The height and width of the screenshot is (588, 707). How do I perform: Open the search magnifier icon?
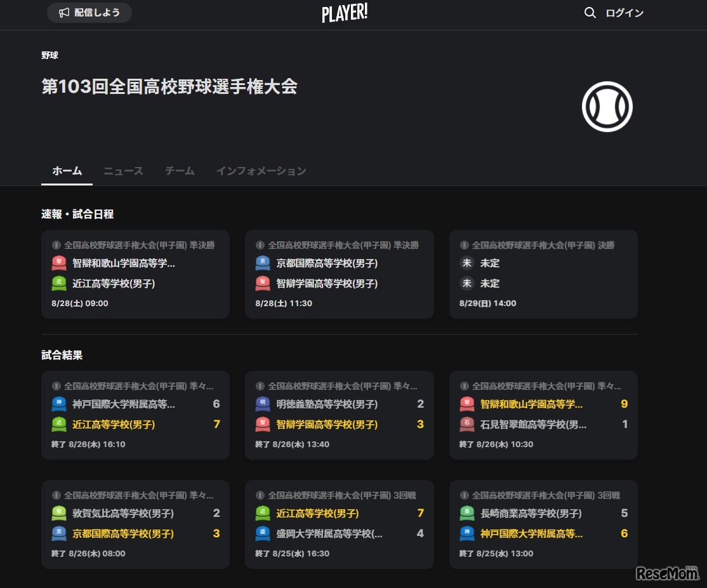tap(590, 12)
